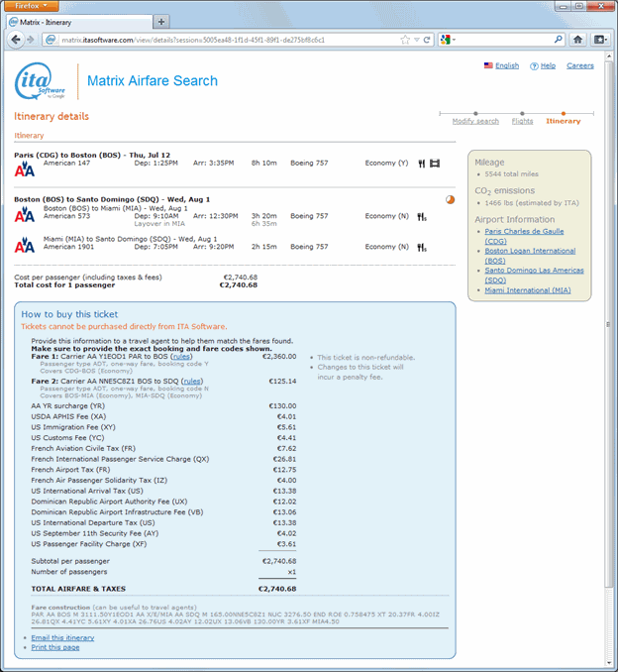Open Boston Logan International (BOS) link

coord(530,256)
